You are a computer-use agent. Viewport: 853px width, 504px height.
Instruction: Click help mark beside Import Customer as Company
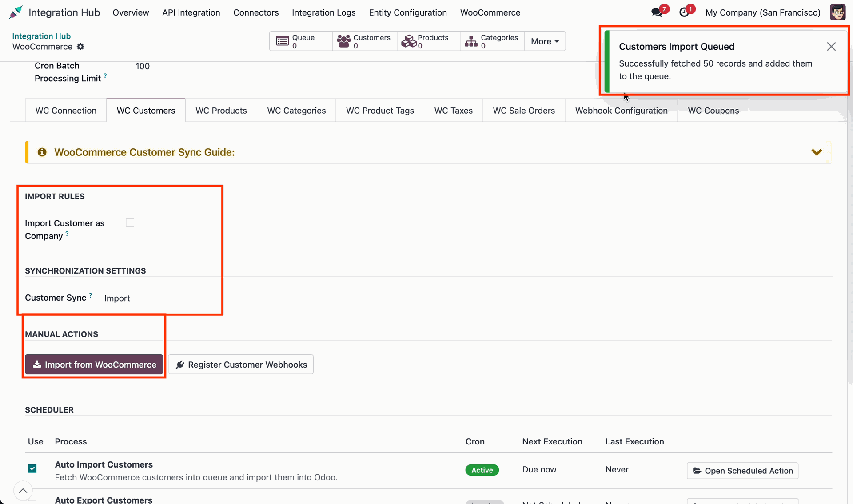[67, 233]
